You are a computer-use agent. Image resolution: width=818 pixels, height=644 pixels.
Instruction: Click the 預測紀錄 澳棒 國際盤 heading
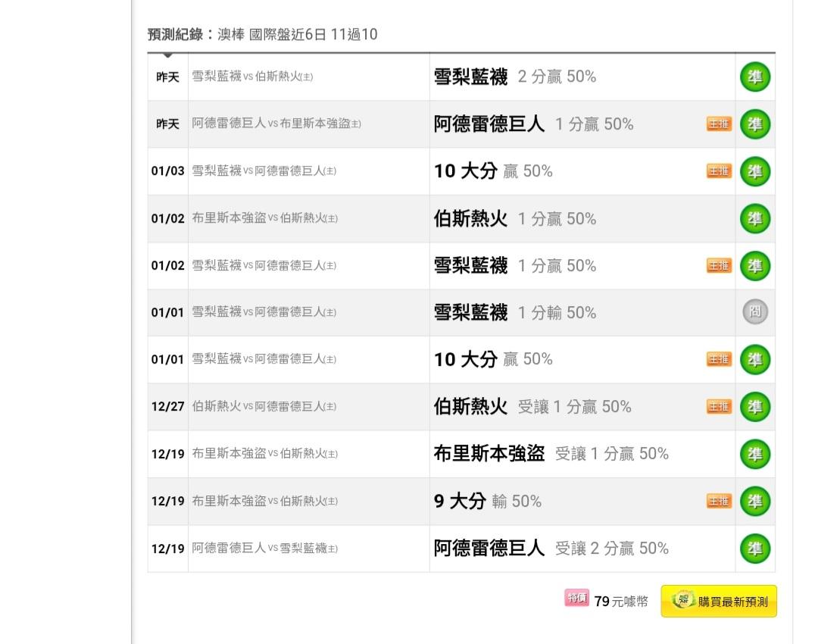click(x=262, y=34)
